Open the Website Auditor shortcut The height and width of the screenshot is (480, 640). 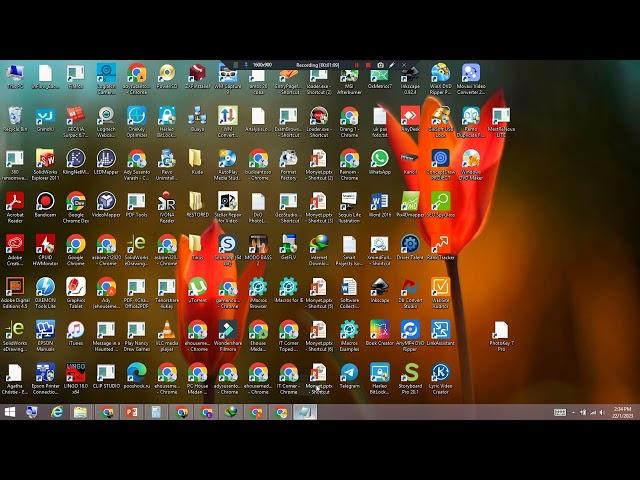(440, 292)
